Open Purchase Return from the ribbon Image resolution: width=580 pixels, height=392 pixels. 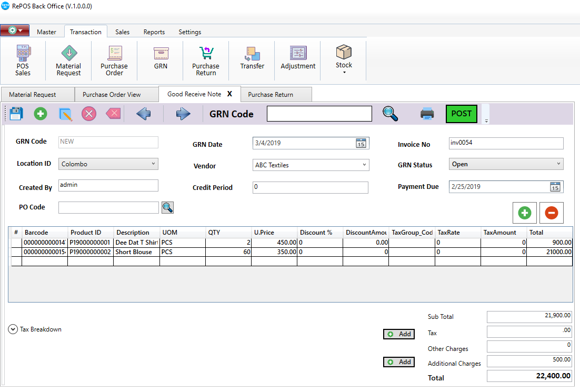pyautogui.click(x=206, y=61)
